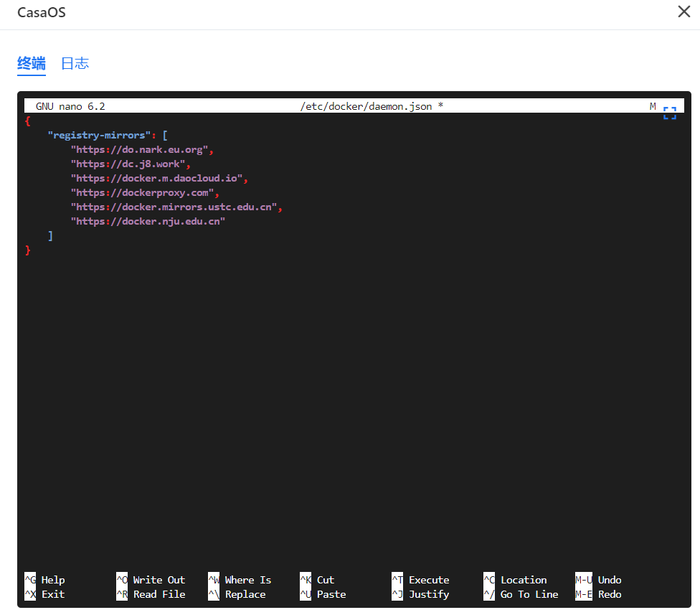Click the Justify shortcut label

429,594
